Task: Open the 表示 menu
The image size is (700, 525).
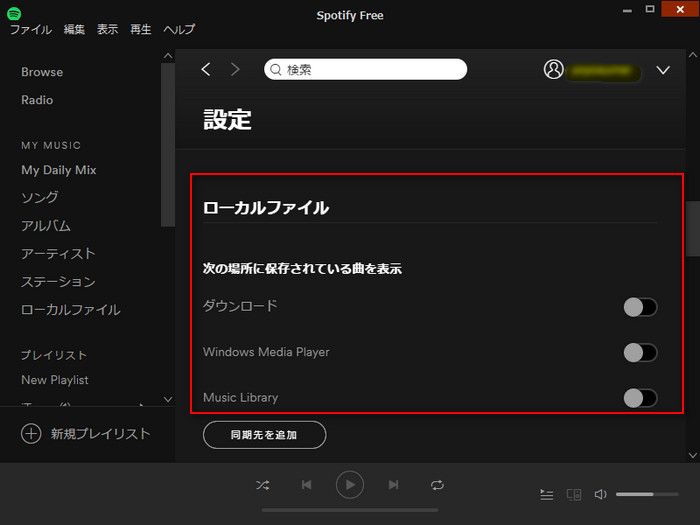Action: coord(108,29)
